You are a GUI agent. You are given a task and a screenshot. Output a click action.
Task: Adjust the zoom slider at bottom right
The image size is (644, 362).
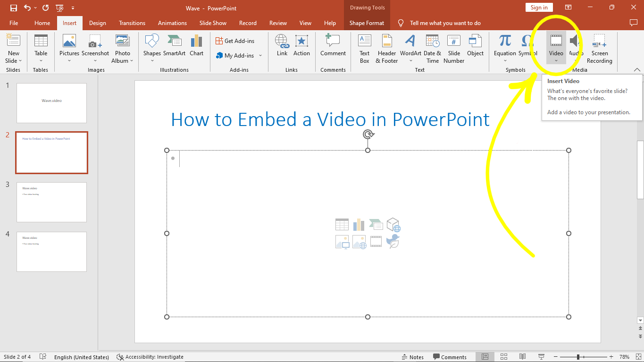[x=579, y=357]
